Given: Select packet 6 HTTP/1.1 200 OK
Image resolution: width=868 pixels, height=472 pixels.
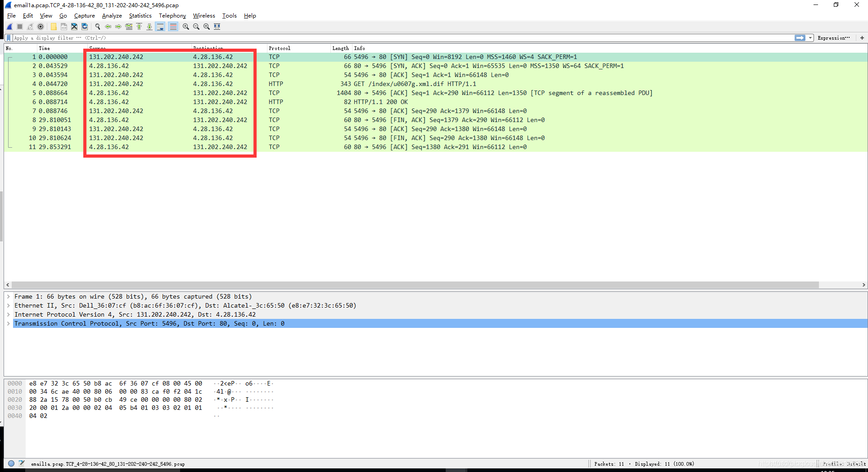Looking at the screenshot, I should (436, 102).
